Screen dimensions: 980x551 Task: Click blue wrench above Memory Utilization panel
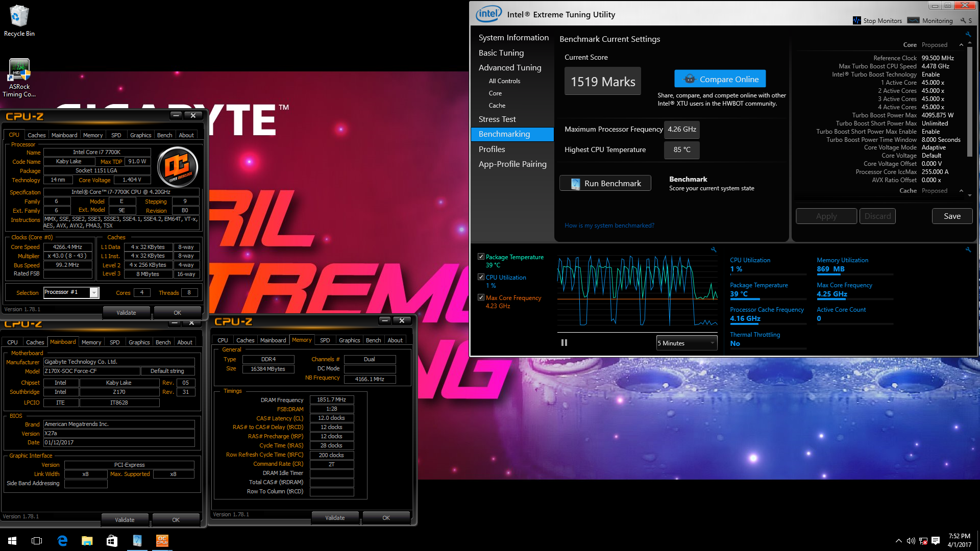pyautogui.click(x=968, y=249)
